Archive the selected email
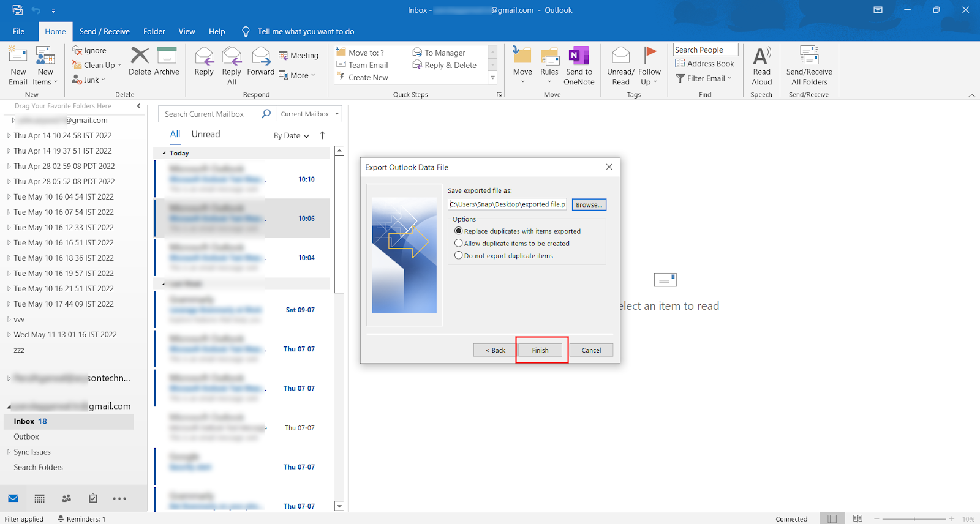This screenshot has width=980, height=524. [x=167, y=61]
